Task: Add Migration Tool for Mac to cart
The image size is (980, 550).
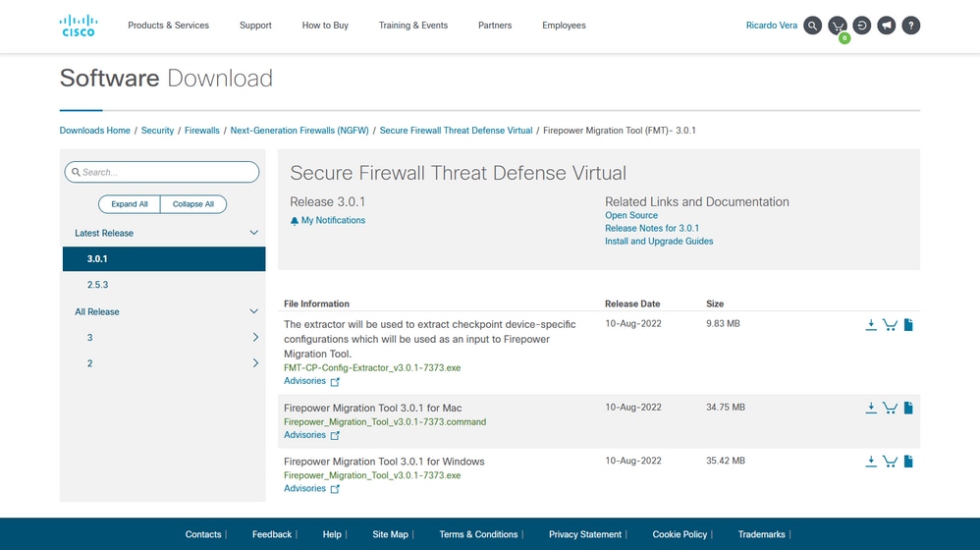Action: pyautogui.click(x=890, y=409)
